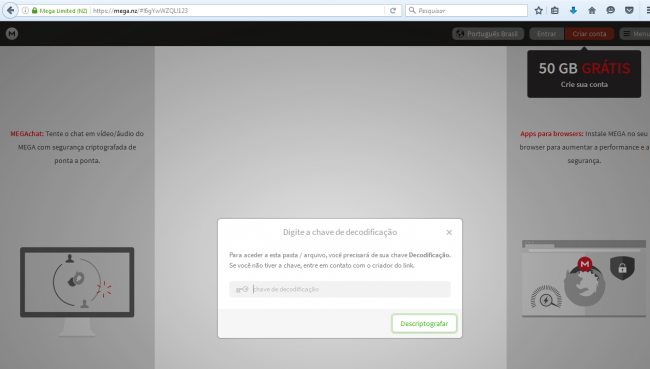The width and height of the screenshot is (650, 369).
Task: Click the address bar URL field
Action: [x=238, y=10]
